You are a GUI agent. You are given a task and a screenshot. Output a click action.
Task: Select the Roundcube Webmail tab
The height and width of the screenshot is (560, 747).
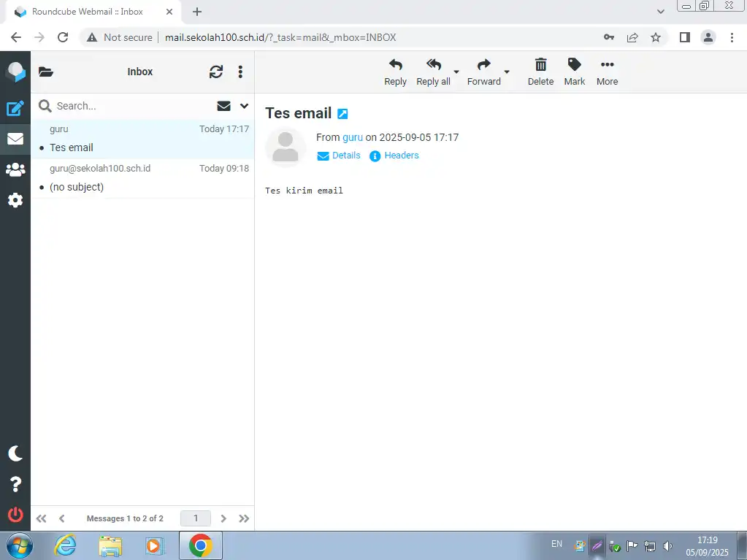click(93, 12)
